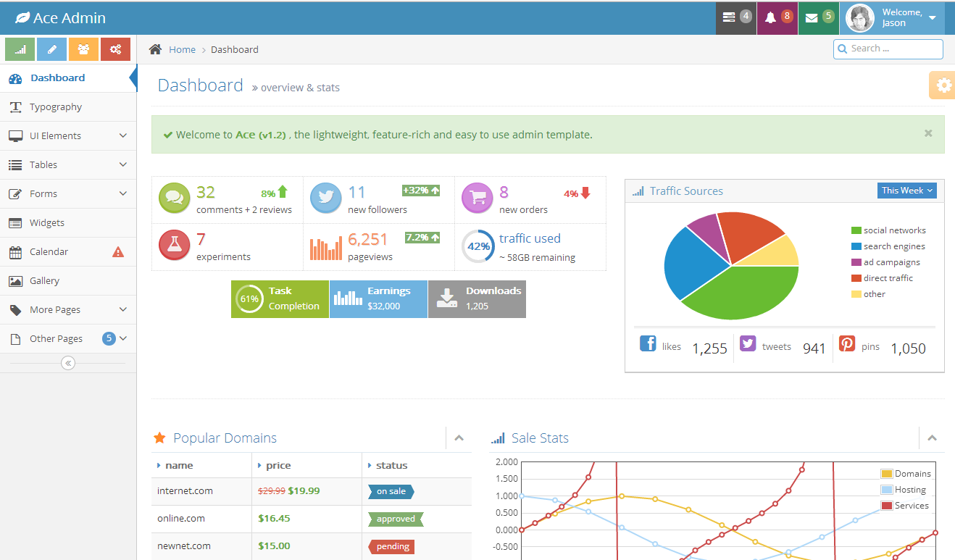Open Typography in the sidebar
The height and width of the screenshot is (560, 955).
tap(68, 106)
